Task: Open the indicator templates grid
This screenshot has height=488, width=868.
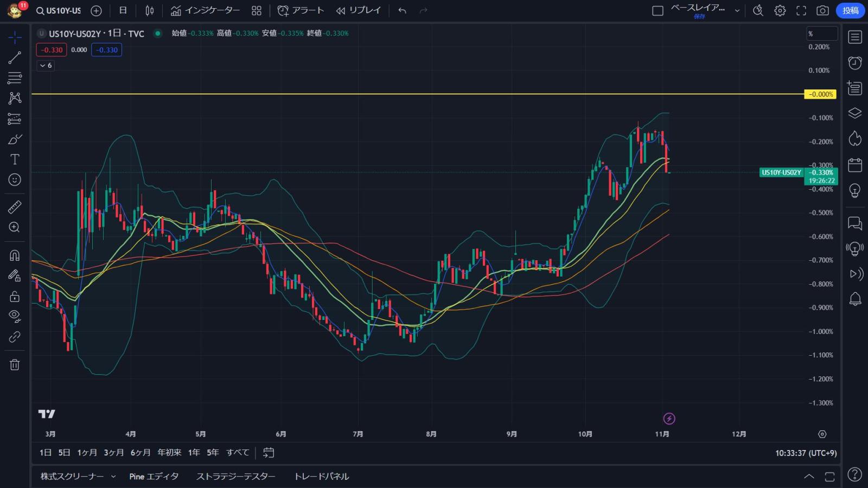Action: click(x=257, y=10)
